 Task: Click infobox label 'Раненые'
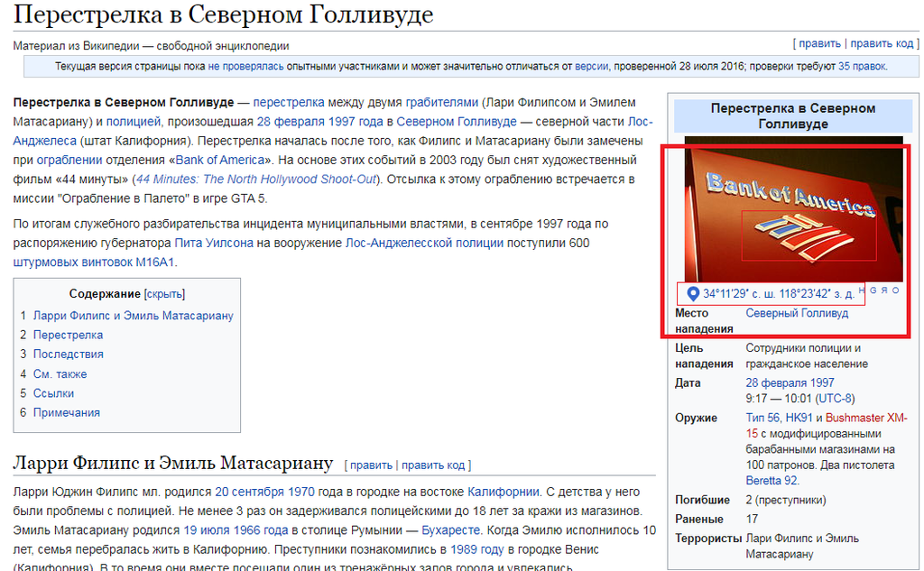[699, 520]
